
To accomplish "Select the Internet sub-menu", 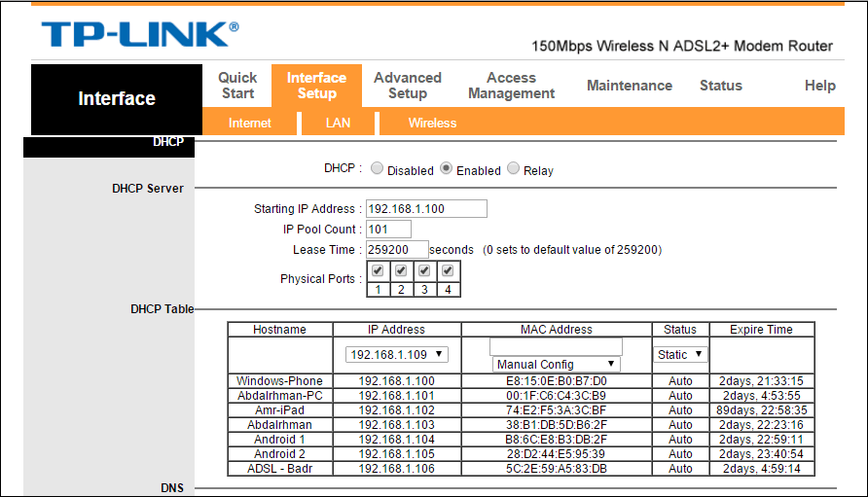I will pos(250,123).
